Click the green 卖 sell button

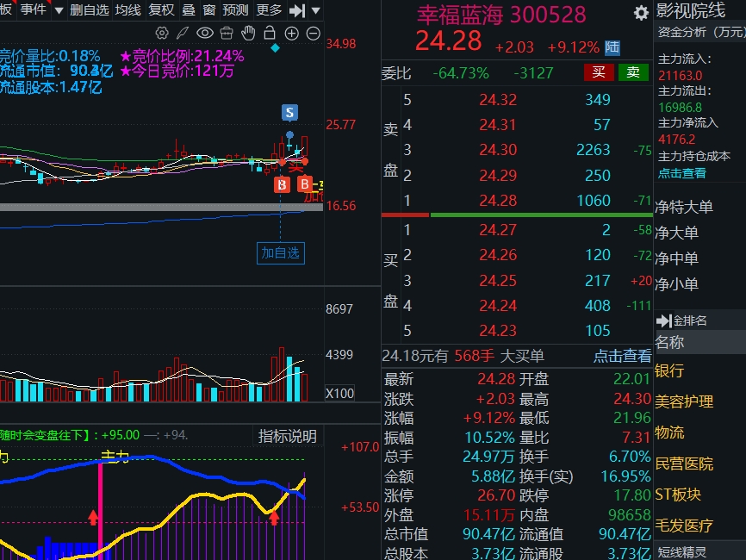click(x=633, y=72)
